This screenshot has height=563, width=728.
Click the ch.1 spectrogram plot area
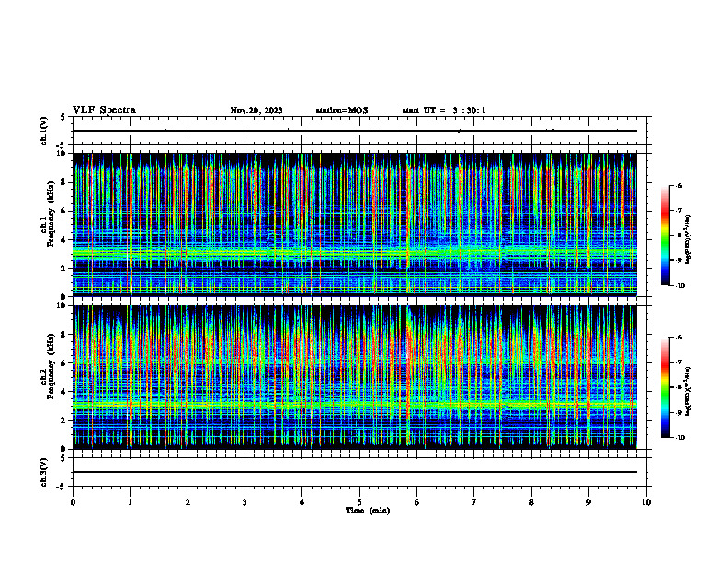click(x=355, y=224)
